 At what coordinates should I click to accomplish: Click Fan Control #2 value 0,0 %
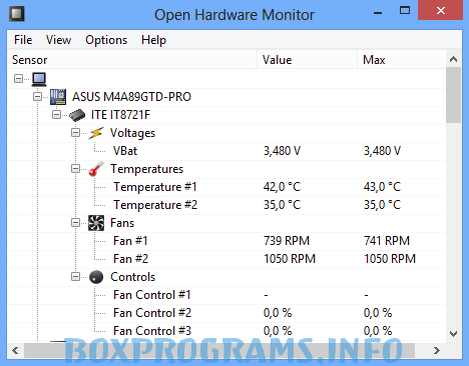[277, 313]
